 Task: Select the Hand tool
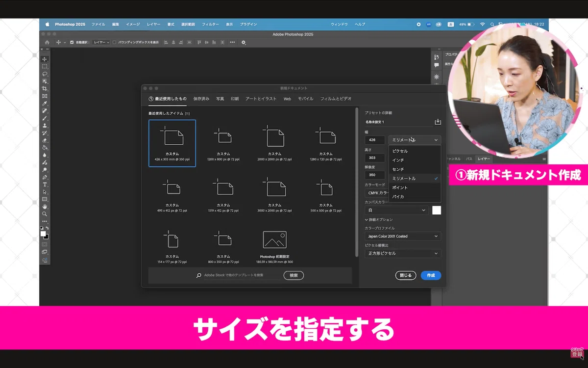(45, 207)
